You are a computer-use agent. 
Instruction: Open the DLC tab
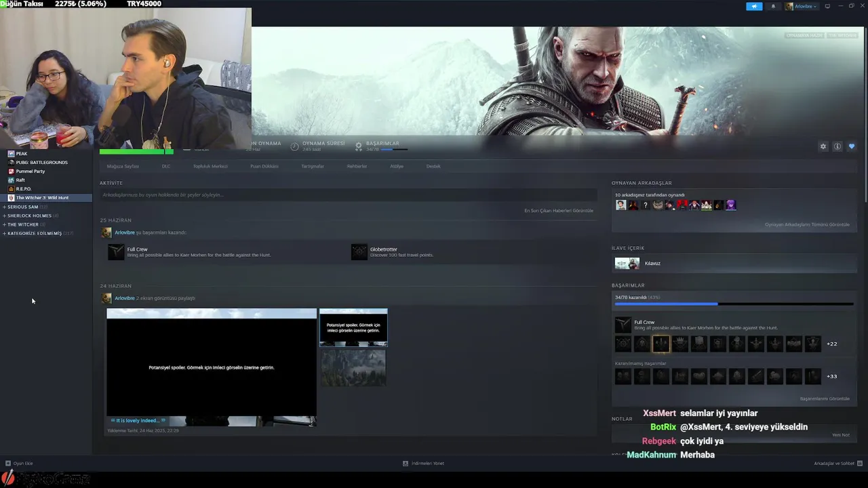[x=166, y=166]
